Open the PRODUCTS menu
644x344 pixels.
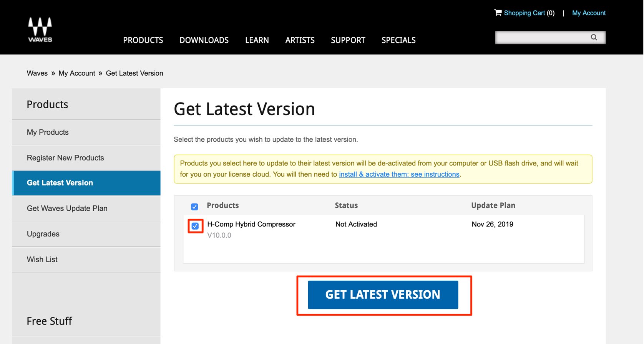pos(143,40)
